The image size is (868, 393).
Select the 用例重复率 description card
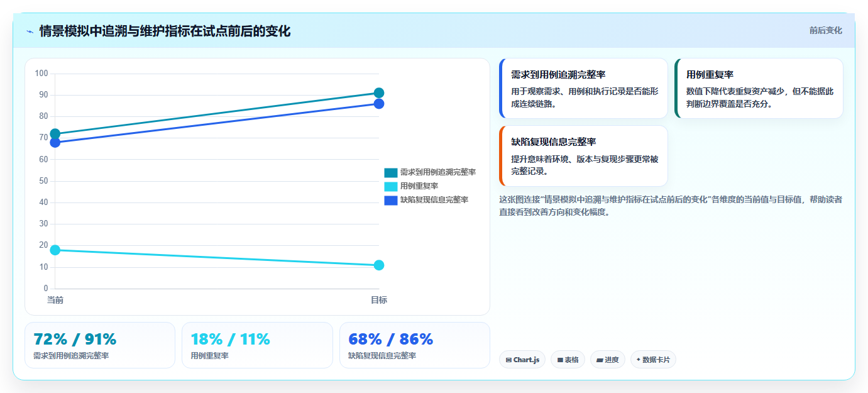(x=759, y=89)
